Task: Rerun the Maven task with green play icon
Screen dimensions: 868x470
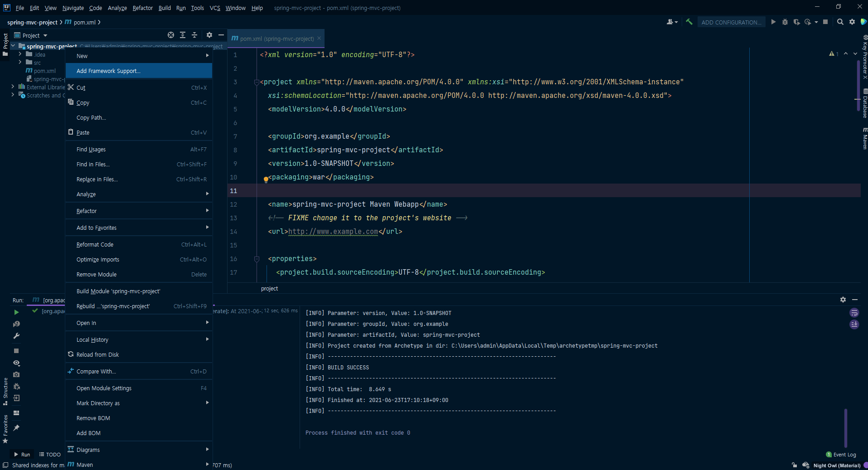Action: (x=16, y=312)
